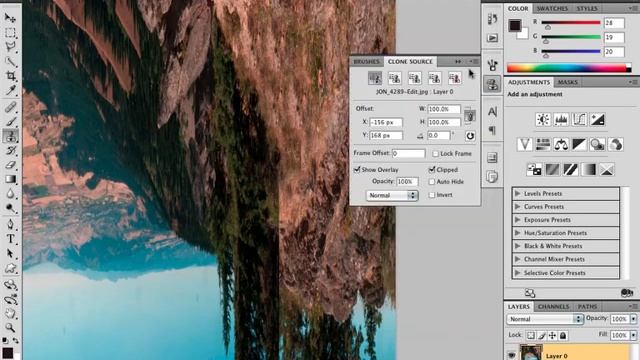Select the Clone Stamp tool
Screen dimensions: 640x360
(x=10, y=136)
